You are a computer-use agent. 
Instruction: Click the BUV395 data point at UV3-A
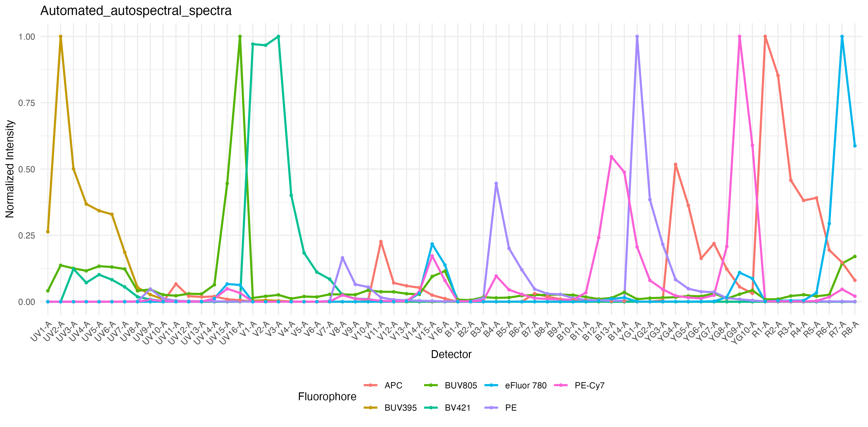pos(73,169)
